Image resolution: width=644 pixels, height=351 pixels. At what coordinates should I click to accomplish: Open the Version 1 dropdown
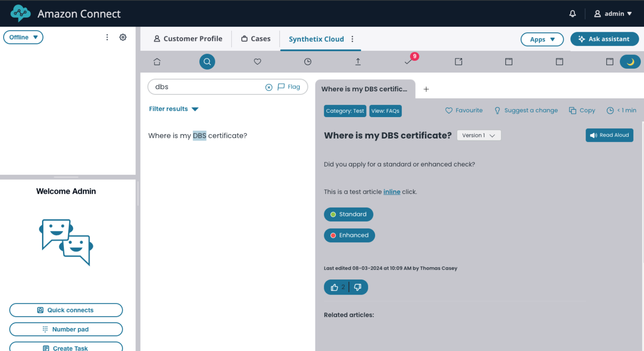point(479,135)
